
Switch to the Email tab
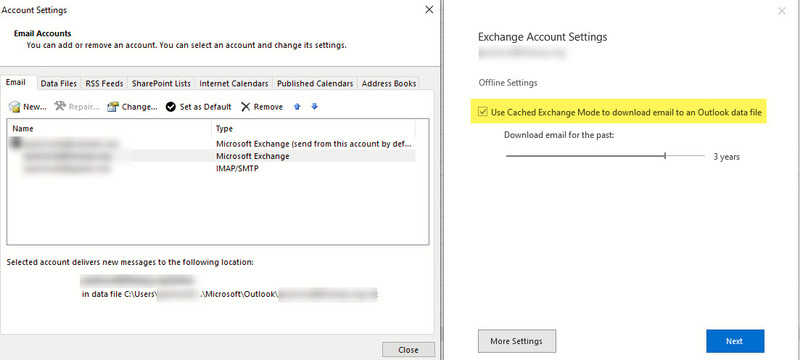tap(16, 83)
